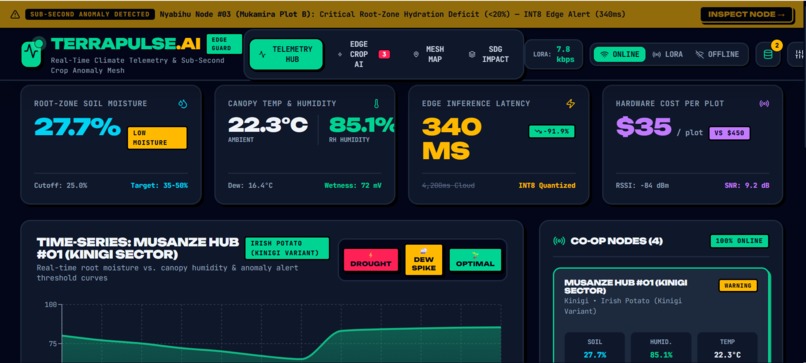This screenshot has height=363, width=806.
Task: Click the 340 MS latency value
Action: coord(452,139)
